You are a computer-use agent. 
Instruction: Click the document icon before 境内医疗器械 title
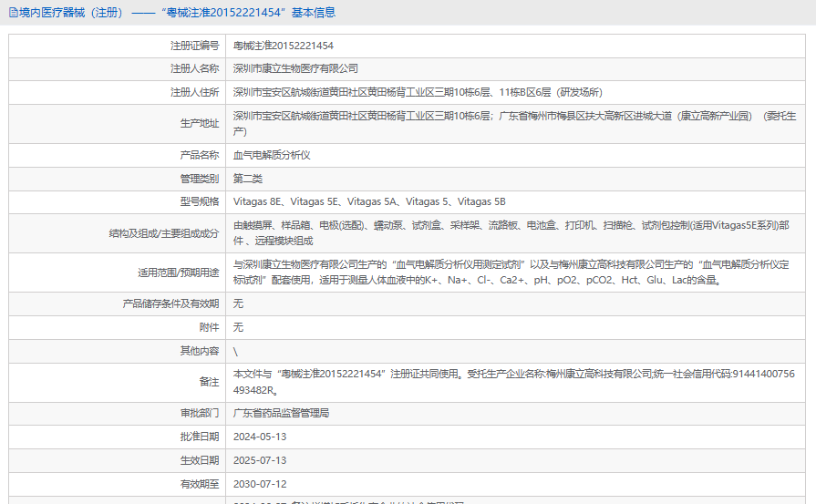point(14,13)
